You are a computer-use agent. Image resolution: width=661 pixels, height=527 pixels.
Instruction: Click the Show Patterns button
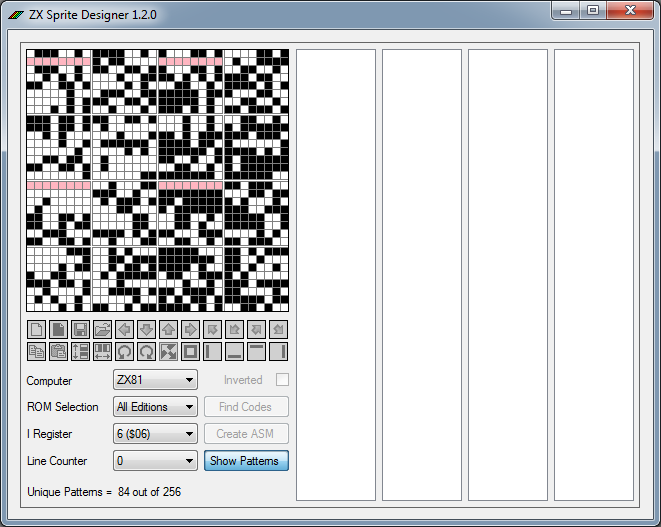coord(246,461)
